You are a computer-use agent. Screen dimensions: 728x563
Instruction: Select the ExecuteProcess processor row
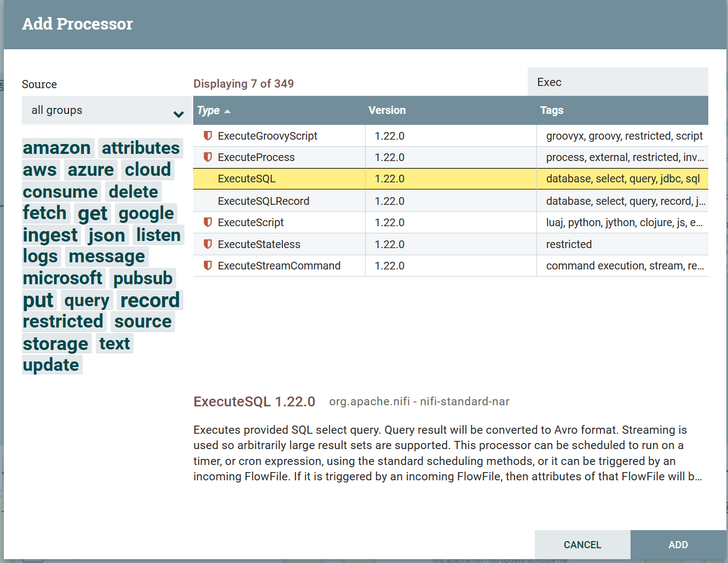(x=450, y=157)
